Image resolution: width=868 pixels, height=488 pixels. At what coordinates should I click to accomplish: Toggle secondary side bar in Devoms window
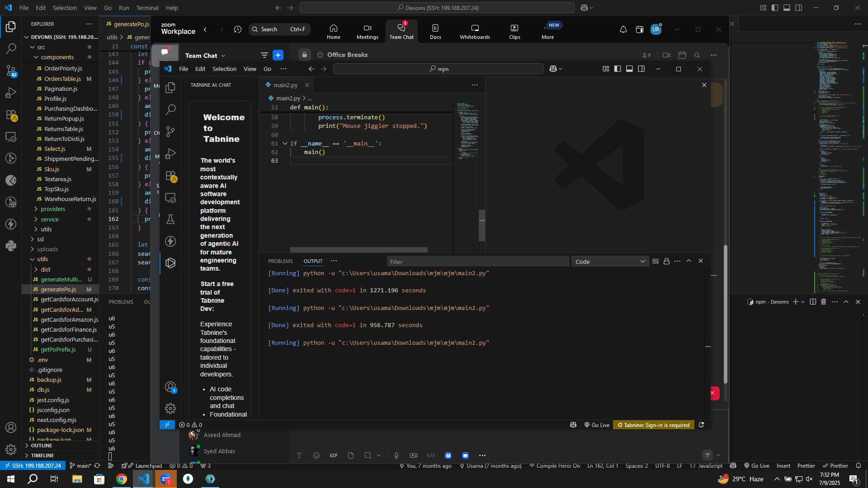[799, 8]
